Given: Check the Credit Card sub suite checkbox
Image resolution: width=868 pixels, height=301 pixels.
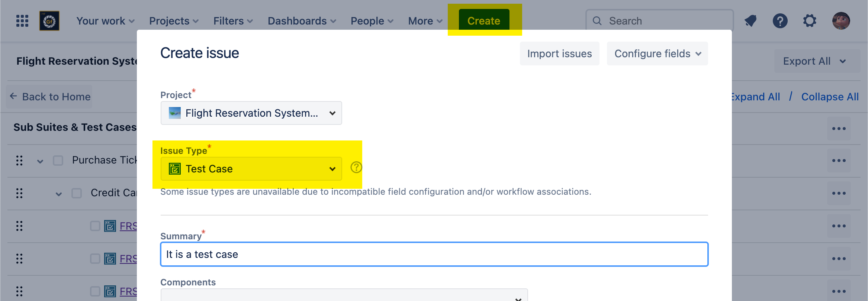Looking at the screenshot, I should pos(77,193).
